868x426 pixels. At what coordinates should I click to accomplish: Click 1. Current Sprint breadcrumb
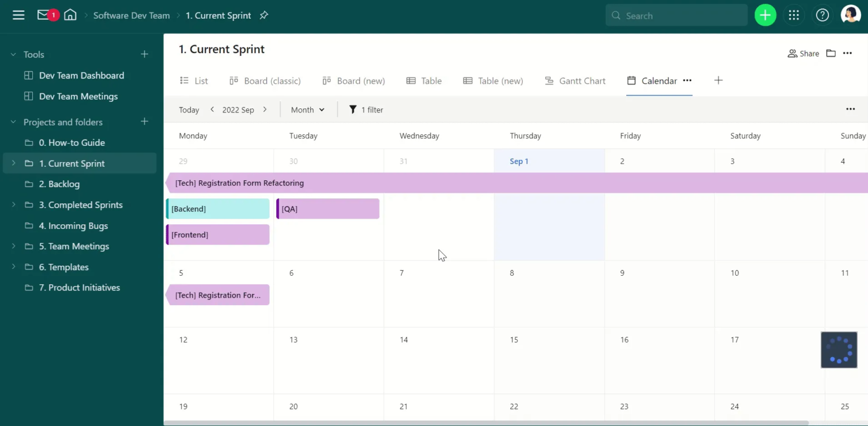click(218, 15)
